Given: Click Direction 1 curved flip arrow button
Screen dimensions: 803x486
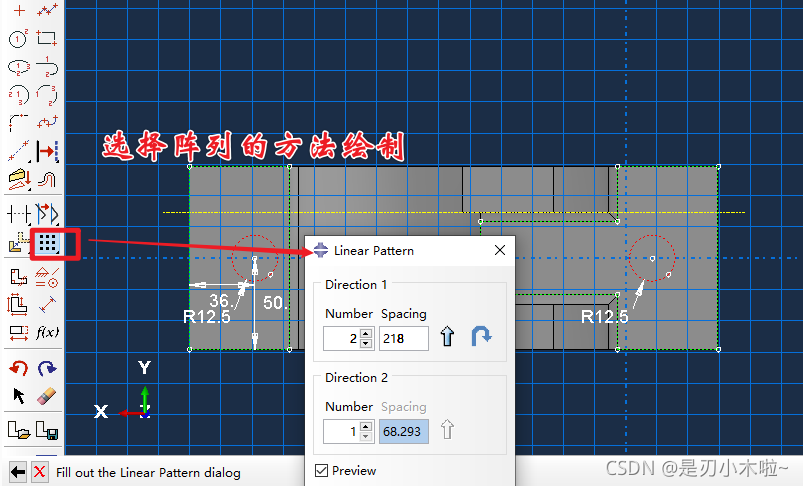Looking at the screenshot, I should 482,338.
